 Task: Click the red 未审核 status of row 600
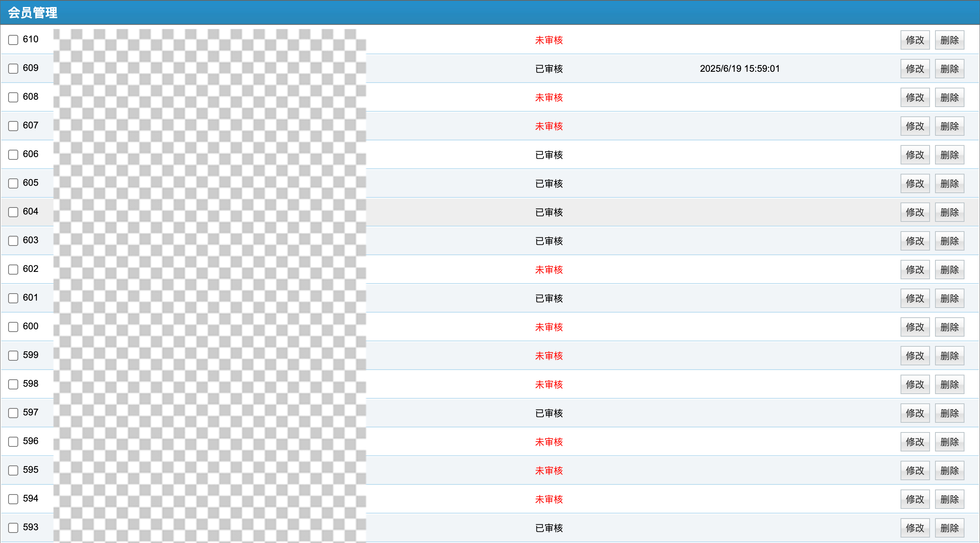coord(549,327)
